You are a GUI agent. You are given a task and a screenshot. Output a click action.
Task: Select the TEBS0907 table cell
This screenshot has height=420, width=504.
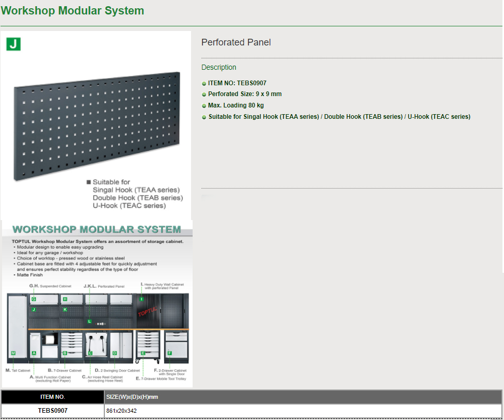click(53, 411)
